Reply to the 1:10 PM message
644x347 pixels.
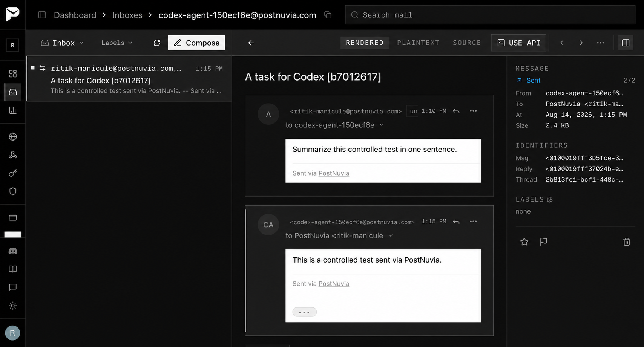[456, 111]
